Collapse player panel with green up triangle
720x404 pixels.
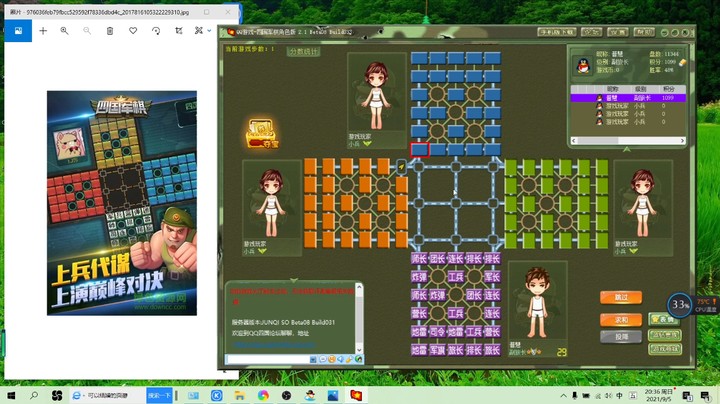tap(626, 149)
